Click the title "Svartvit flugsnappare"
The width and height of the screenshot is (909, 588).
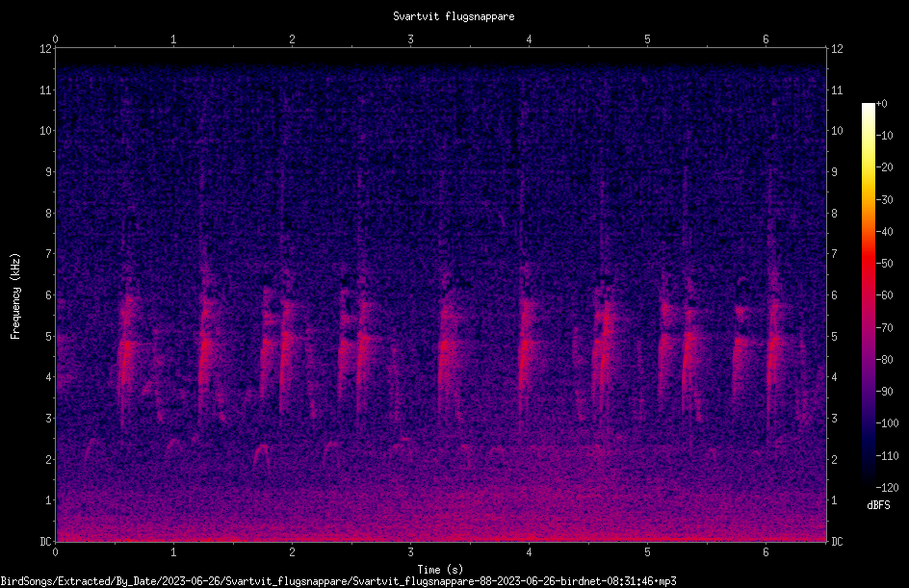point(454,16)
